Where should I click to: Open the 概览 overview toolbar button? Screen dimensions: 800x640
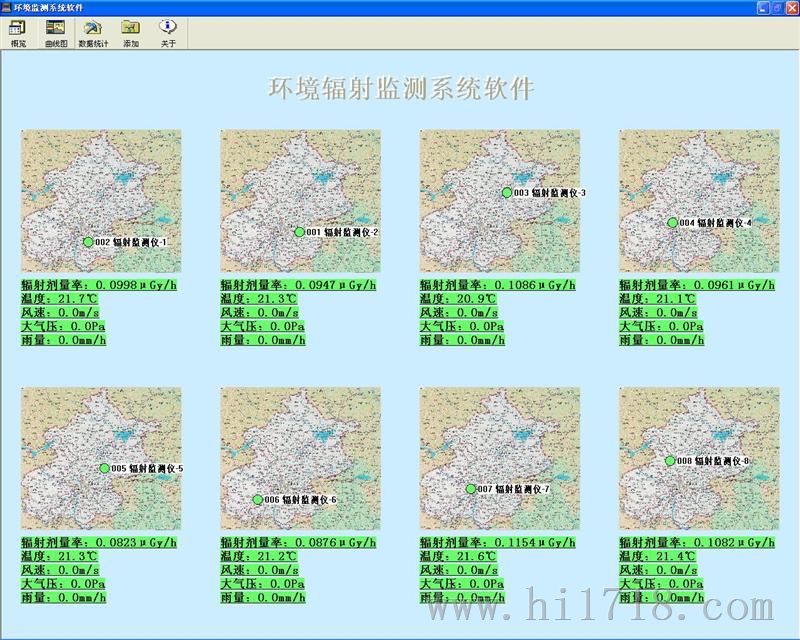18,34
